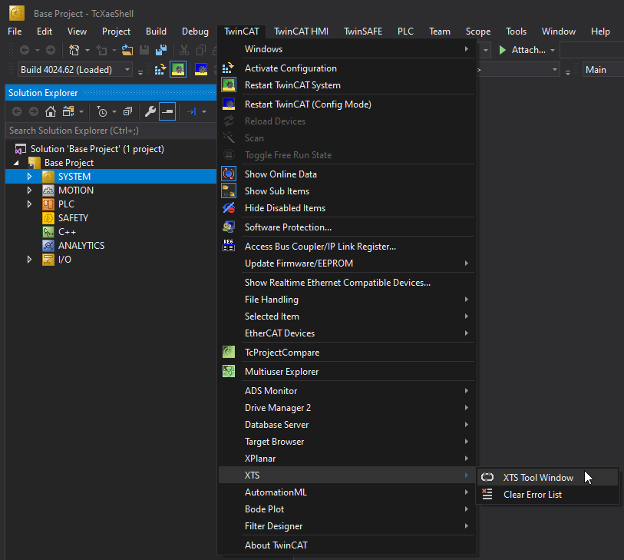Expand the SYSTEM tree node
Screen dimensions: 624x560
click(29, 176)
